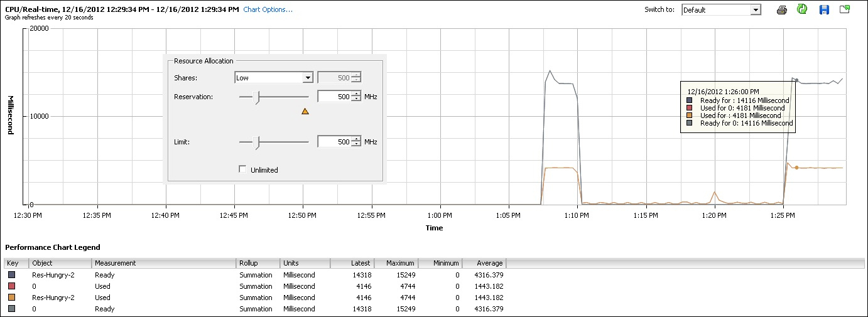Image resolution: width=868 pixels, height=317 pixels.
Task: Click the orange warning triangle under Reservation
Action: (305, 111)
